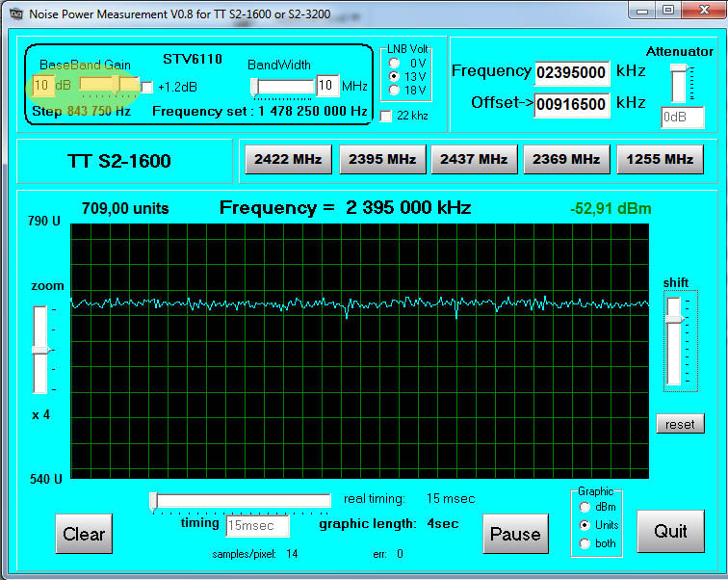Choose both graphic mode

point(585,543)
